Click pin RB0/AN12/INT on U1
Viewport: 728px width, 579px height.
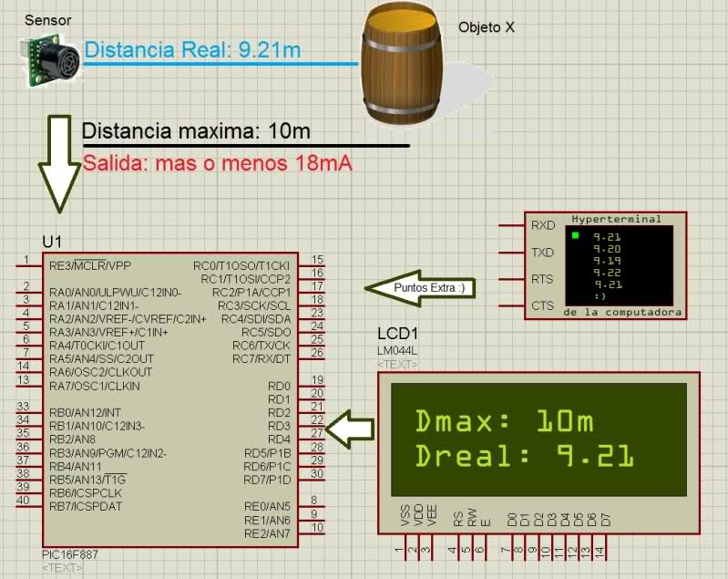coord(85,413)
